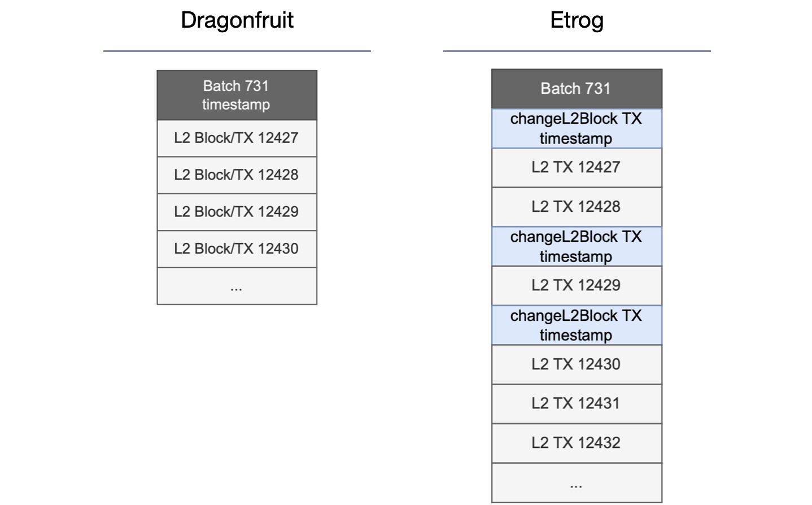Click the Etrog heading text
The height and width of the screenshot is (505, 812).
point(577,20)
